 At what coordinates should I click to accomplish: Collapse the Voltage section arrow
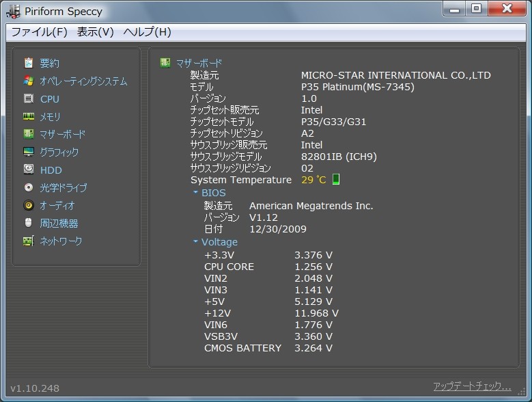[195, 241]
